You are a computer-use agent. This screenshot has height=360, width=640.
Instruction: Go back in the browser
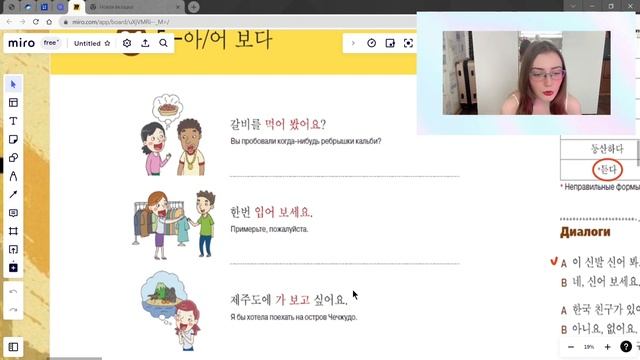coord(9,22)
